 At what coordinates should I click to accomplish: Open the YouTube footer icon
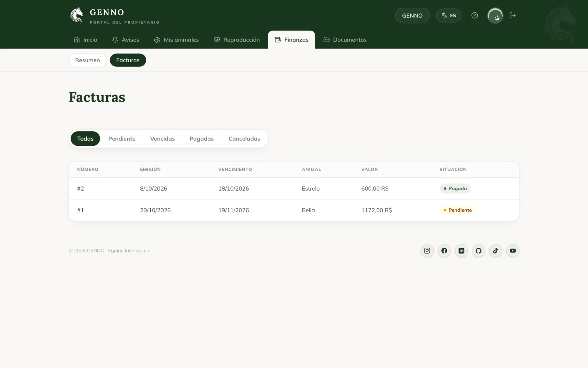(513, 251)
